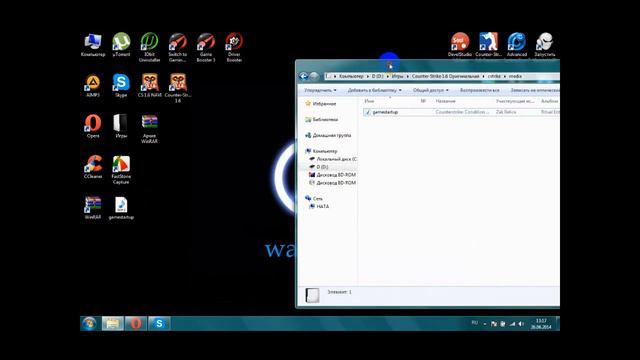Select the CCleaner desktop shortcut
Screen dimensions: 640x360
[x=93, y=167]
